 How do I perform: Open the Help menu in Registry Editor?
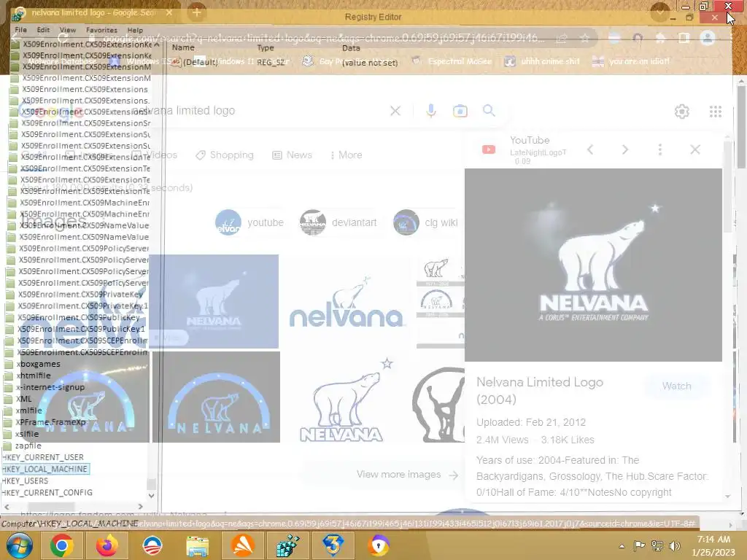coord(135,29)
